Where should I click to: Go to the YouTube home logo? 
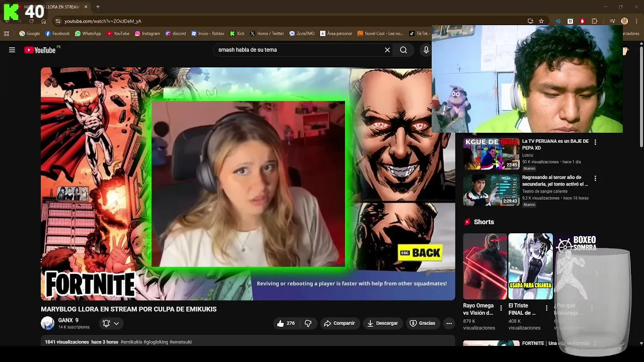pyautogui.click(x=40, y=50)
